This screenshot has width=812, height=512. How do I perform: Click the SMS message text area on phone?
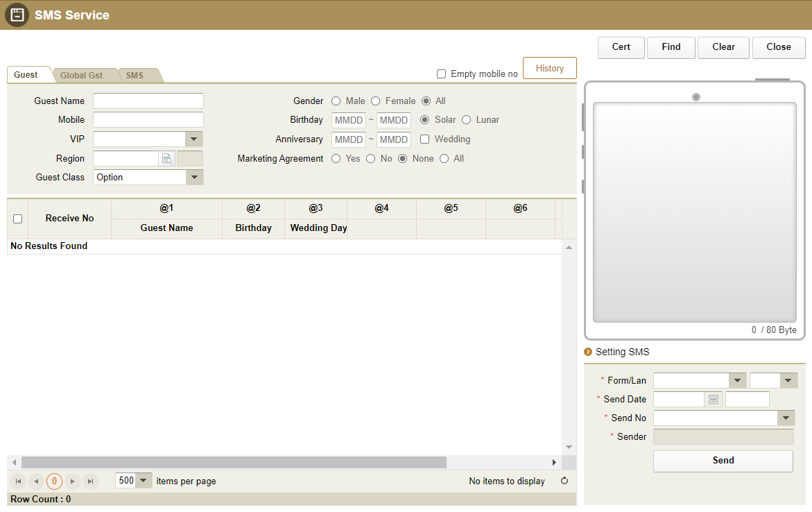point(694,212)
